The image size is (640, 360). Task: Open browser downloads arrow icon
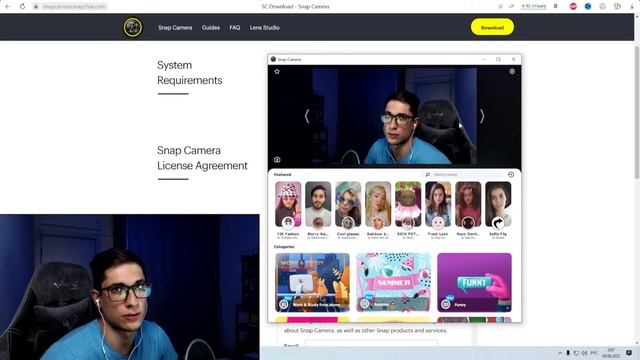(632, 7)
